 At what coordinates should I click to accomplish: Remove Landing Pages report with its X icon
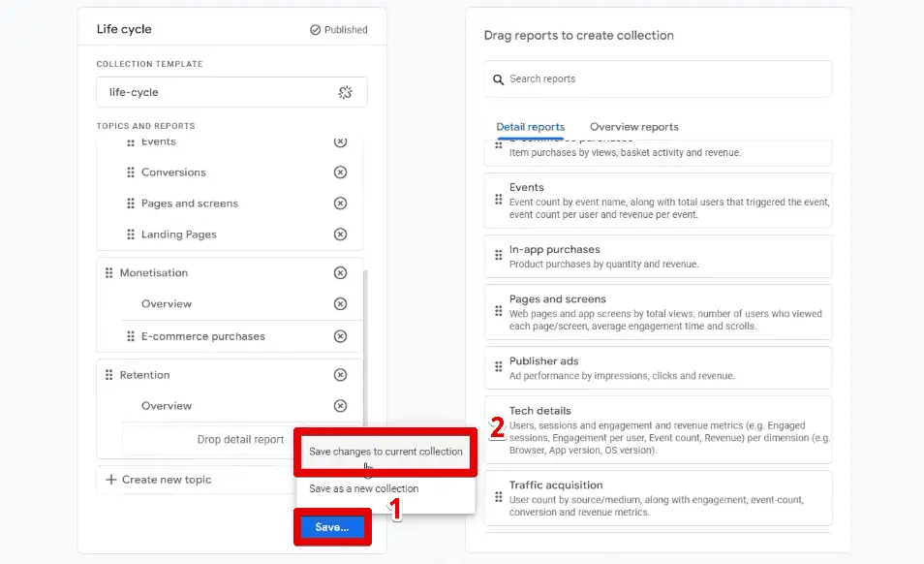(340, 235)
